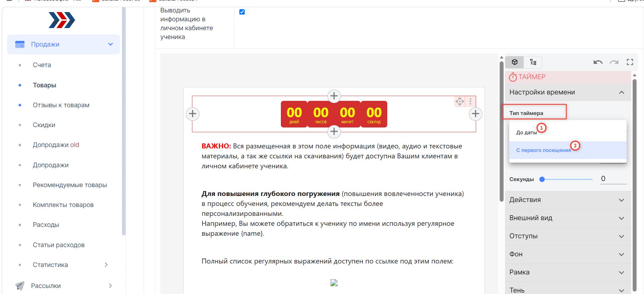Select the block settings cube icon
This screenshot has height=294, width=644.
(515, 62)
